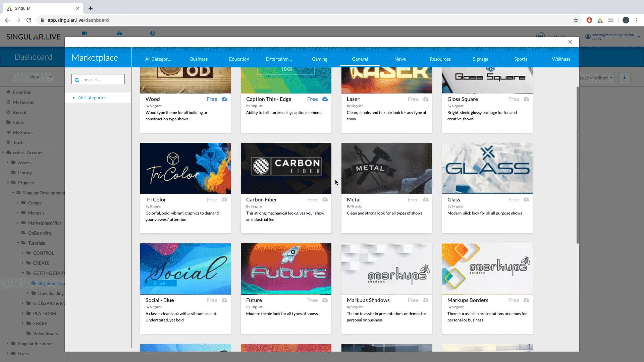Close the Marketplace dialog
644x362 pixels.
[570, 42]
